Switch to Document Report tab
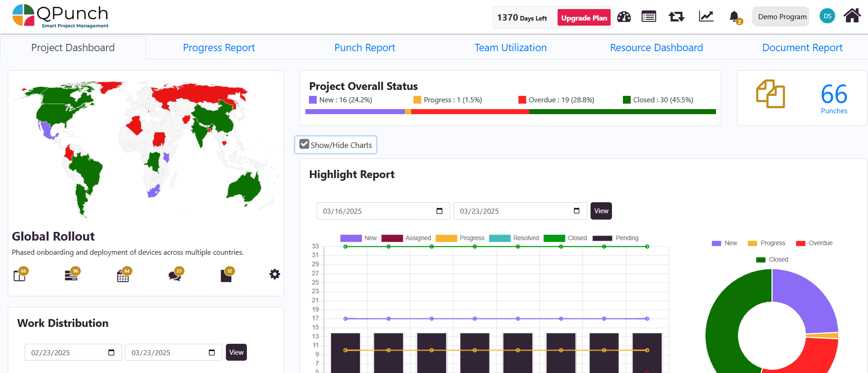Screen dimensions: 868x373 tap(802, 47)
